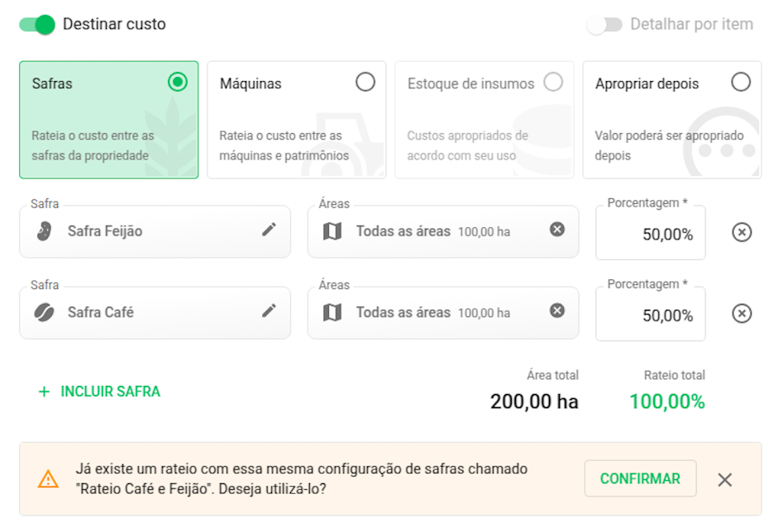Remove the Safra Feijão allocation row

click(x=742, y=233)
